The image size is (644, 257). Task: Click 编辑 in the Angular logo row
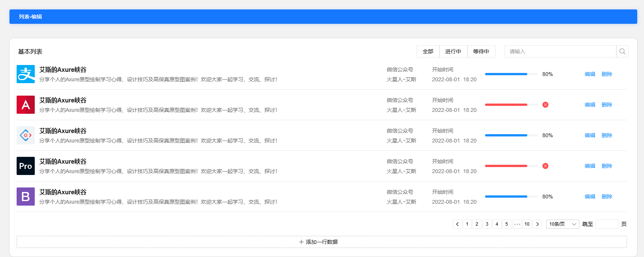tap(590, 105)
